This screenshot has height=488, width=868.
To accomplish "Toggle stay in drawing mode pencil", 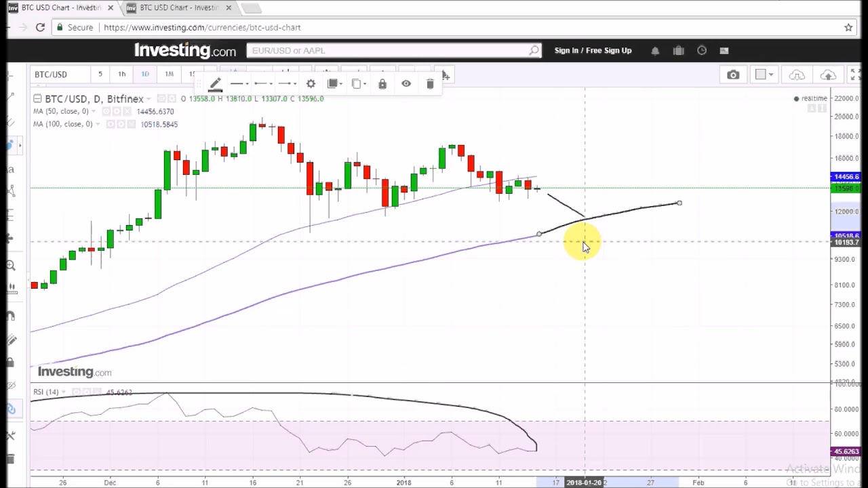I will [x=11, y=339].
